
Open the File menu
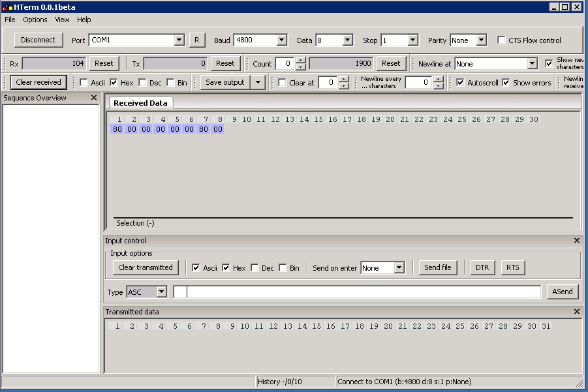coord(10,20)
